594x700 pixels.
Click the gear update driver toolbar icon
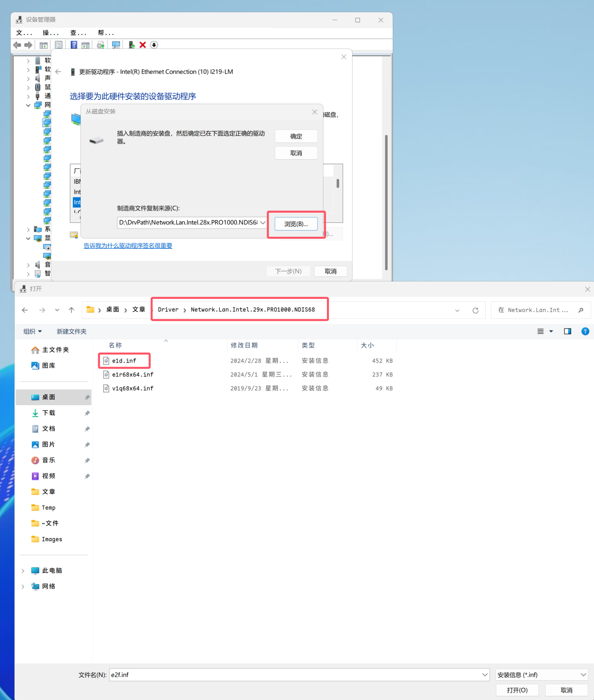pyautogui.click(x=101, y=45)
